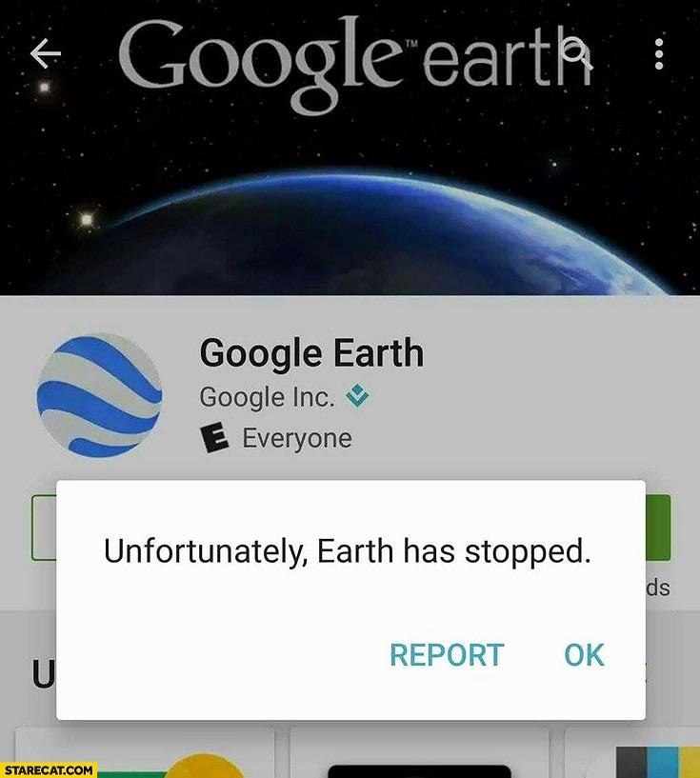The width and height of the screenshot is (700, 778).
Task: Tap the back arrow in header
Action: 45,53
